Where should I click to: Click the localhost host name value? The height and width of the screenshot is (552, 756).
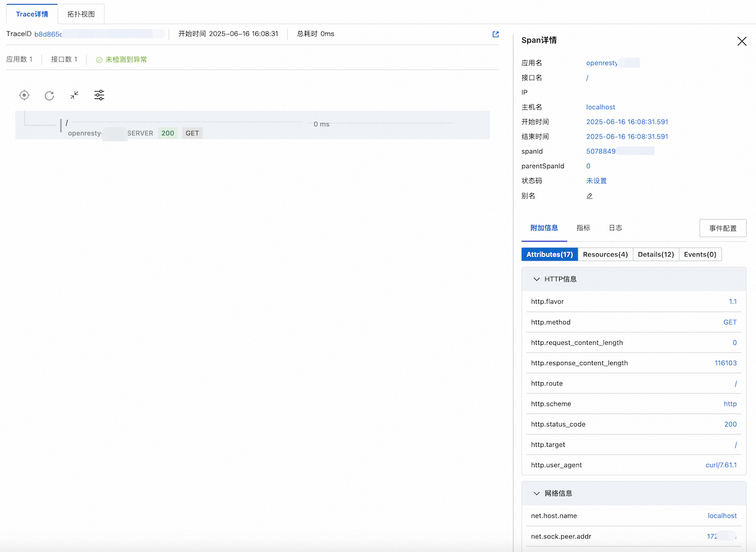[601, 107]
